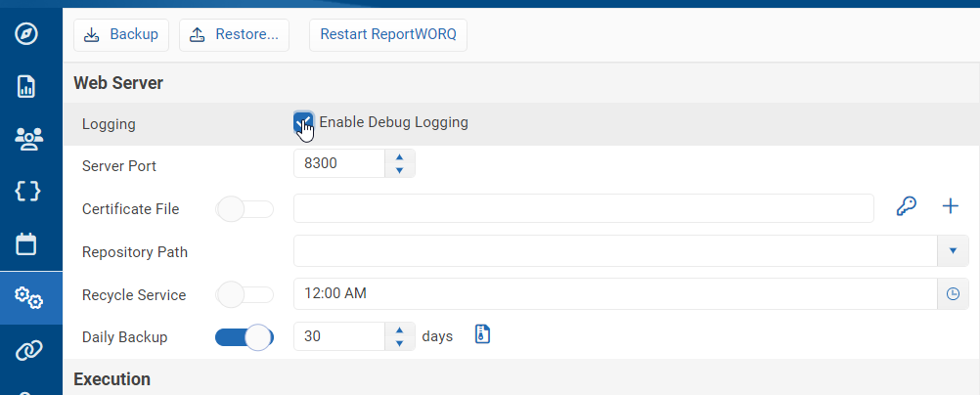Decrease the Daily Backup days value

tap(399, 343)
